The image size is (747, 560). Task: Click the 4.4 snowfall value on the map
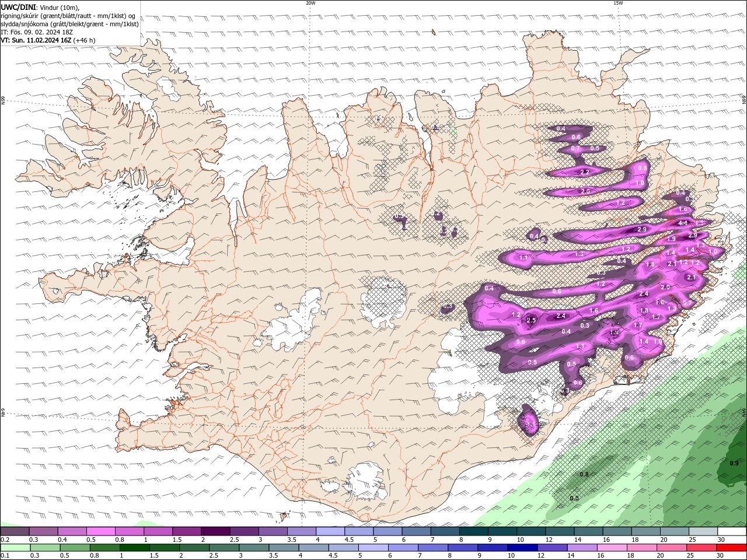pos(683,222)
